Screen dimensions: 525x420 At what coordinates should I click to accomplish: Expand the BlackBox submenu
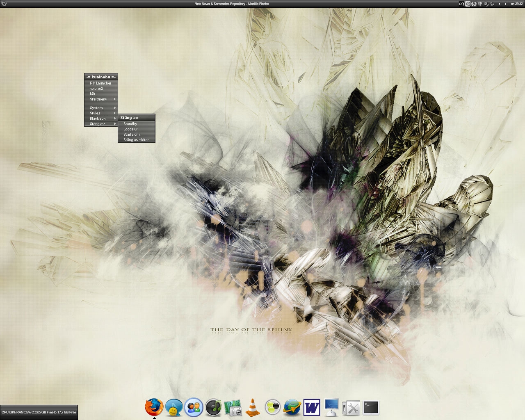coord(101,118)
